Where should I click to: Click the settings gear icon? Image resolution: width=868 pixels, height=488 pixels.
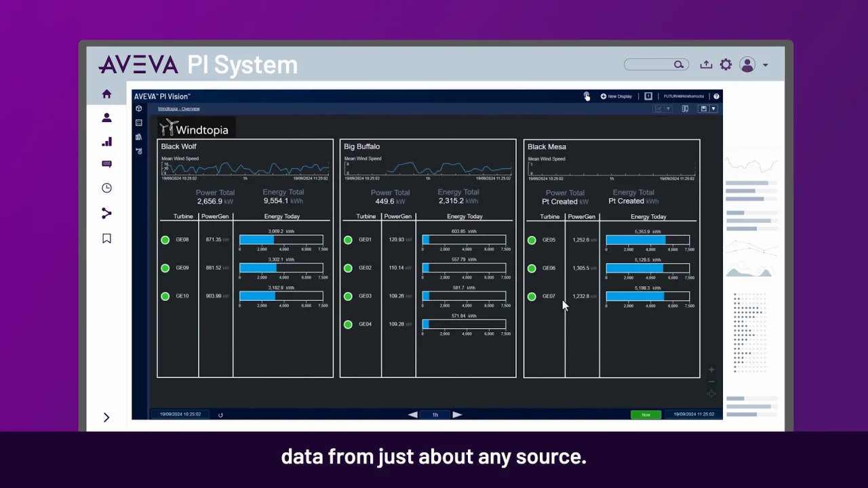726,64
